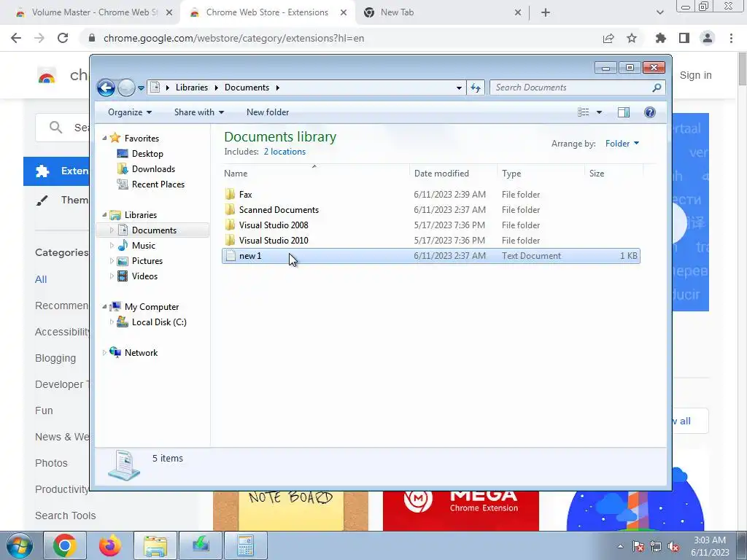Select the Fun category in Web Store
This screenshot has height=560, width=747.
pyautogui.click(x=44, y=411)
